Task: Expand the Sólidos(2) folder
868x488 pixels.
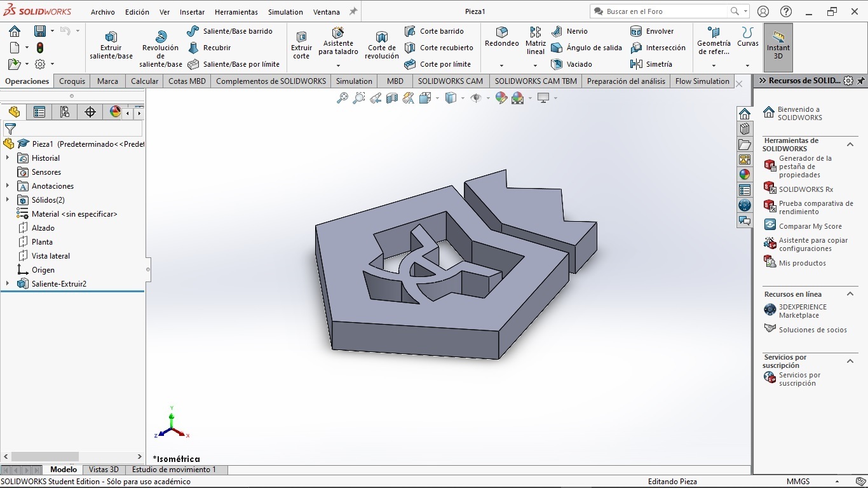Action: click(8, 200)
